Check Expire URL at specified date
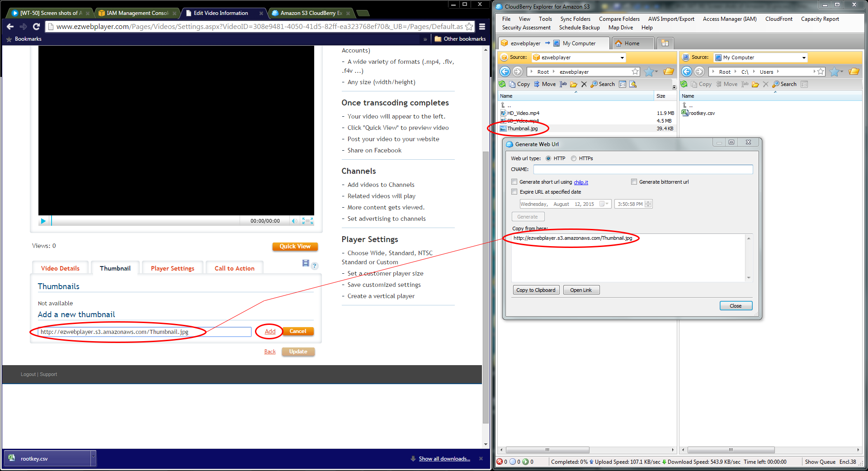The height and width of the screenshot is (471, 868). coord(514,192)
